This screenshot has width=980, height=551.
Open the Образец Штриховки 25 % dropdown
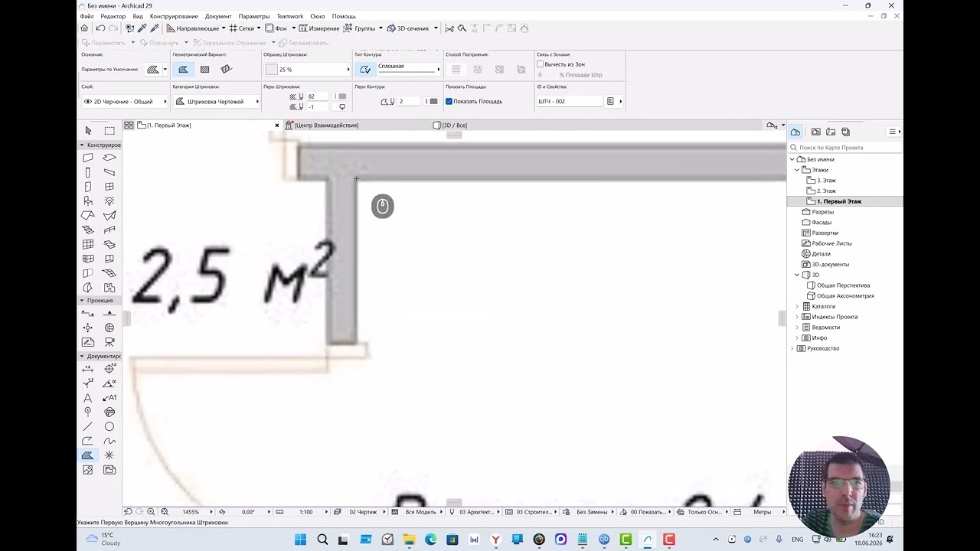[308, 70]
